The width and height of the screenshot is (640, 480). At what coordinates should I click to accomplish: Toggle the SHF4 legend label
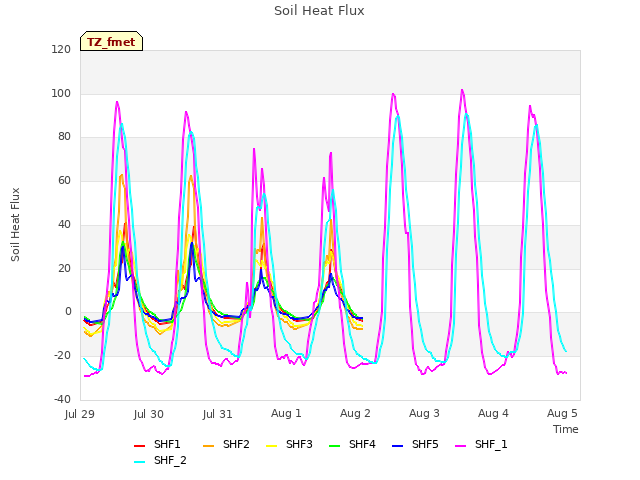(x=362, y=444)
